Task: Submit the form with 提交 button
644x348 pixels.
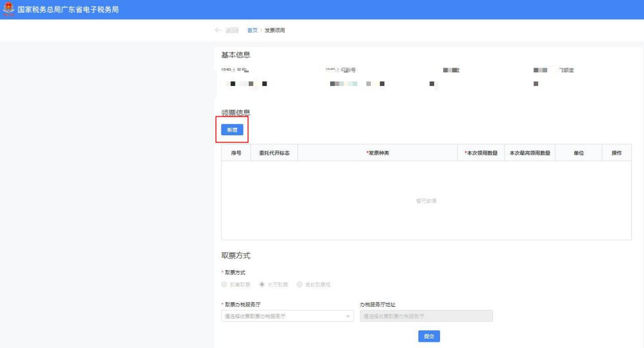Action: coord(429,336)
